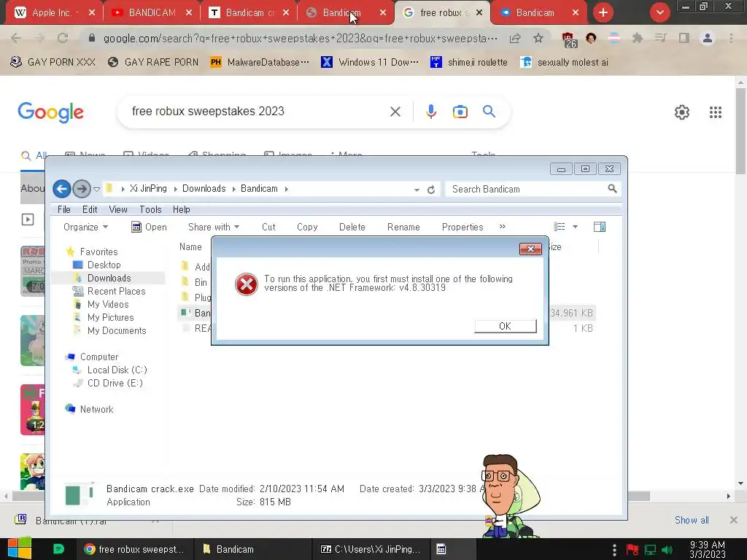
Task: Open the View menu in Explorer
Action: [x=117, y=209]
